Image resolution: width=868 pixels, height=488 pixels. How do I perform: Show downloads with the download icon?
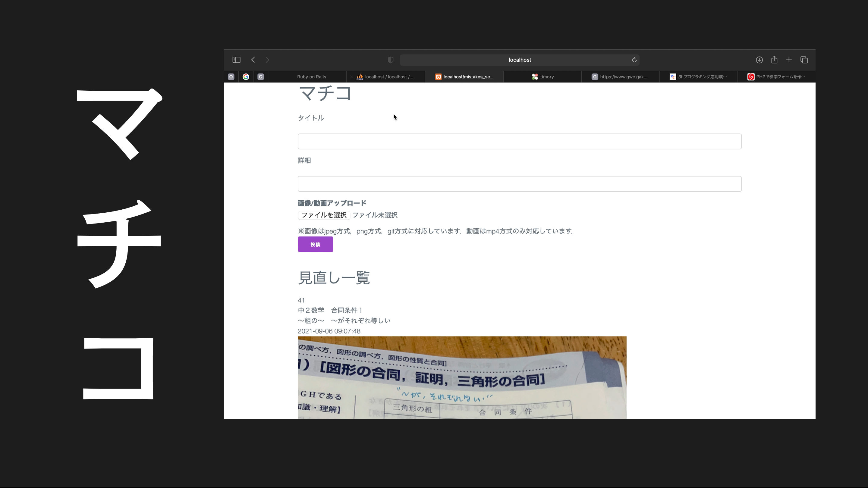pos(759,60)
